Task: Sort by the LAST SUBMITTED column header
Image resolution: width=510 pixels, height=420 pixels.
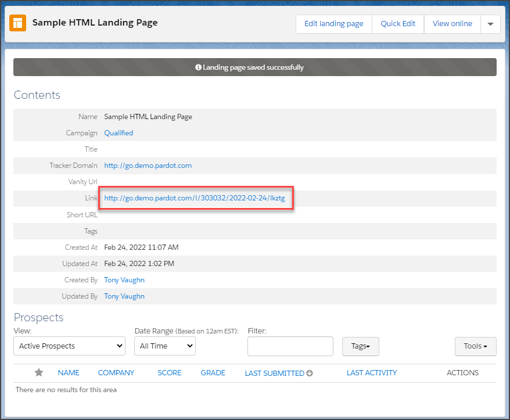Action: click(x=275, y=373)
